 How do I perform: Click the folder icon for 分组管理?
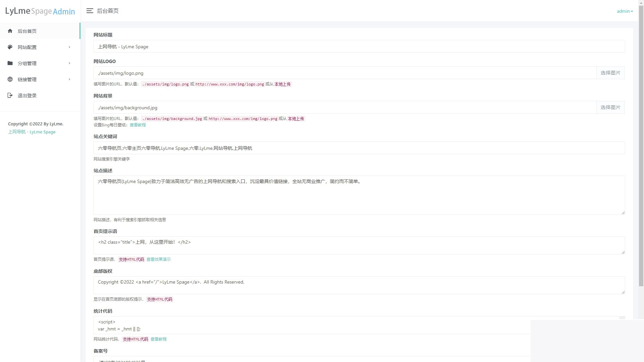(x=10, y=63)
